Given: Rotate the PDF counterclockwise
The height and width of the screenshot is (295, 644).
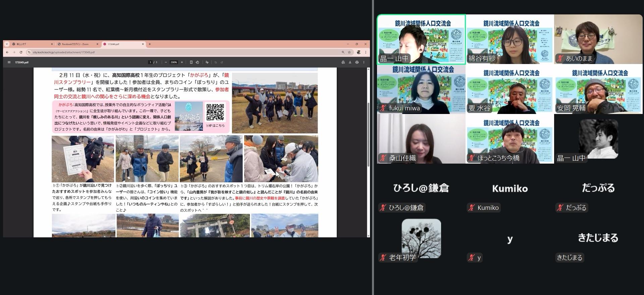Looking at the screenshot, I should pos(197,62).
